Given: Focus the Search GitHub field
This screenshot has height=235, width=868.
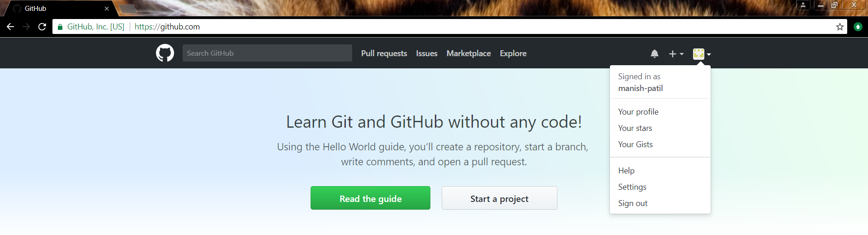Looking at the screenshot, I should (x=267, y=53).
